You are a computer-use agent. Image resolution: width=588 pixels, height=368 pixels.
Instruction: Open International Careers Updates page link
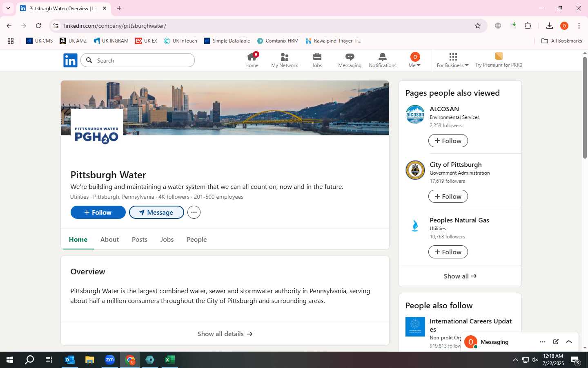click(470, 325)
